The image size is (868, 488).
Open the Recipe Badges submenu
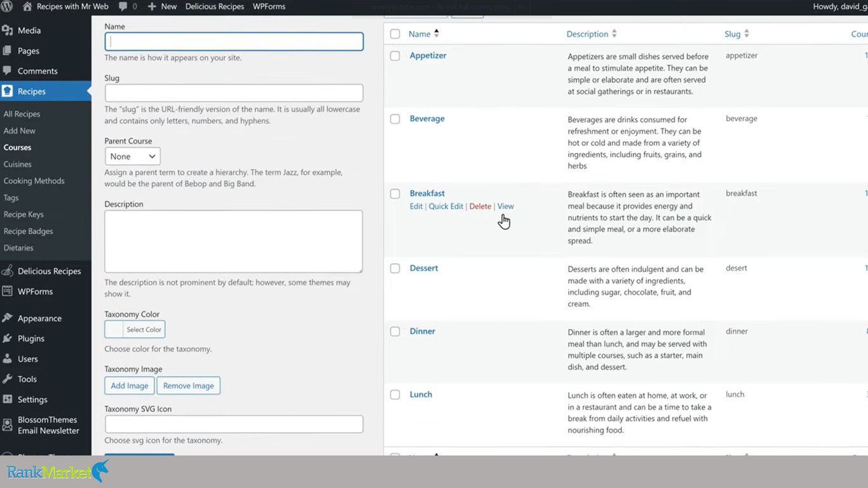click(28, 231)
